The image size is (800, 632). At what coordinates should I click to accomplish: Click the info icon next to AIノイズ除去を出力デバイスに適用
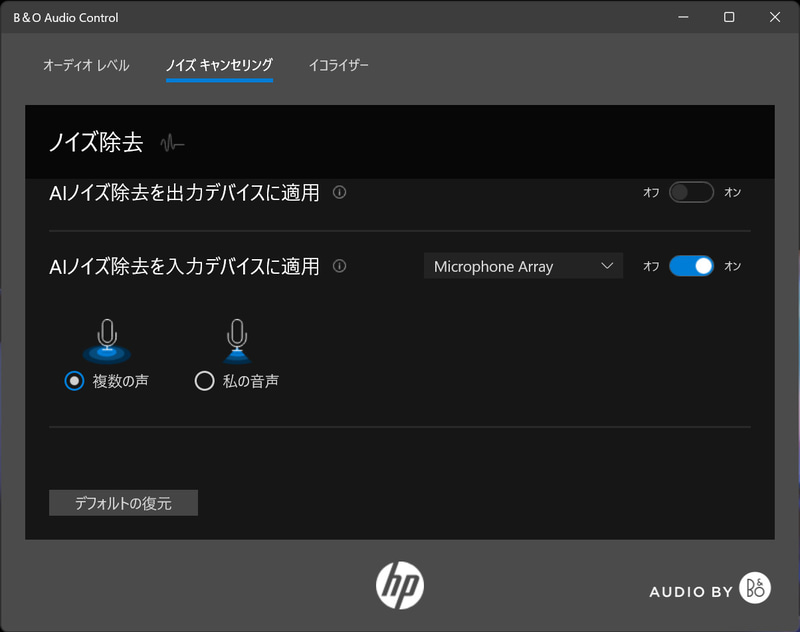(339, 193)
